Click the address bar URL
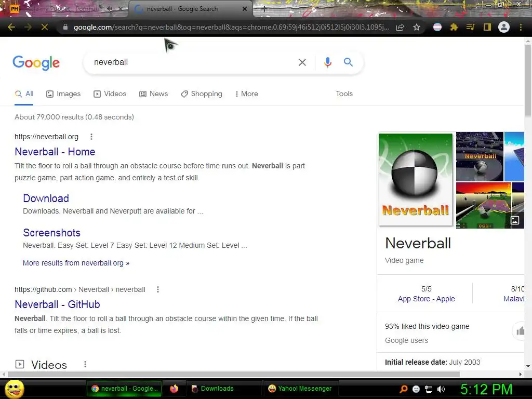Viewport: 532px width, 399px height. [231, 27]
